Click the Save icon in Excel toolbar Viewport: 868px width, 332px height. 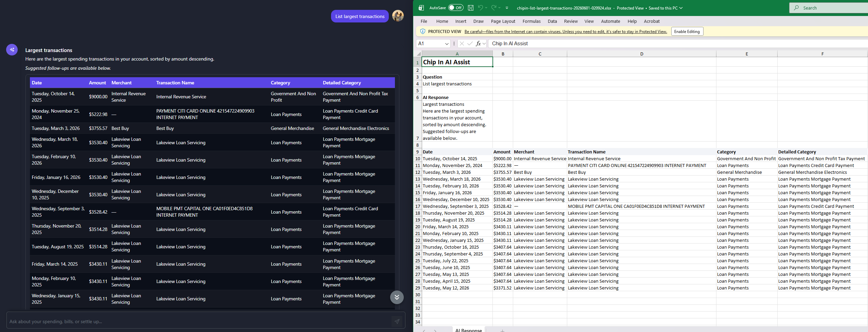471,8
